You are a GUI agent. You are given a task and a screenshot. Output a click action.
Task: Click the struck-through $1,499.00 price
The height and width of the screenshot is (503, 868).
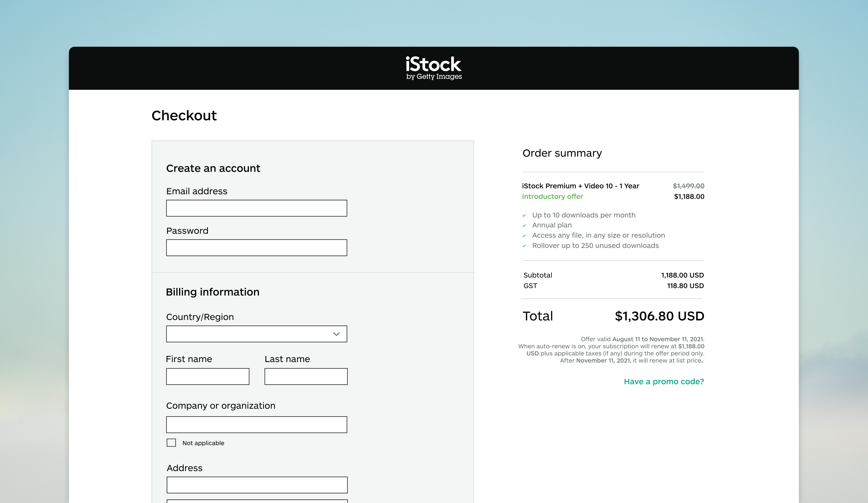point(689,186)
